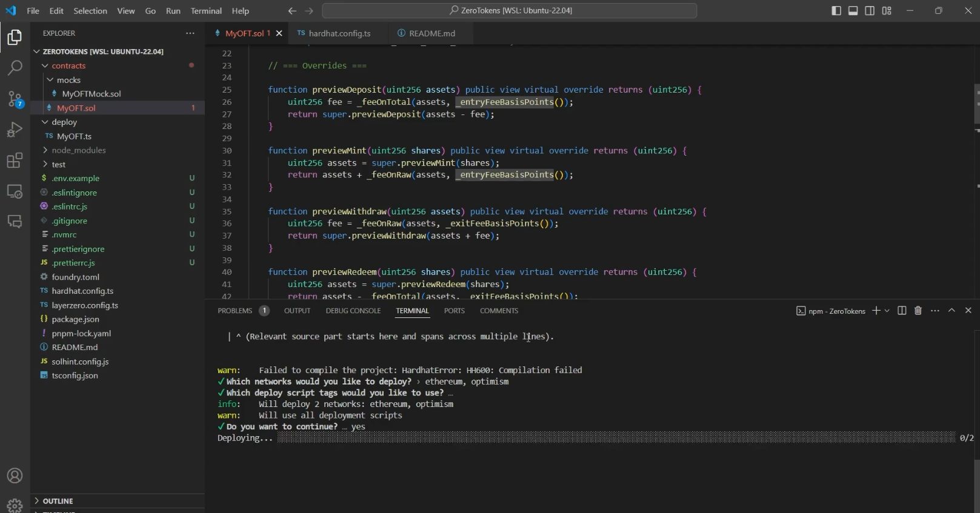Switch to the COMMENTS panel tab
The image size is (980, 513).
pyautogui.click(x=499, y=311)
